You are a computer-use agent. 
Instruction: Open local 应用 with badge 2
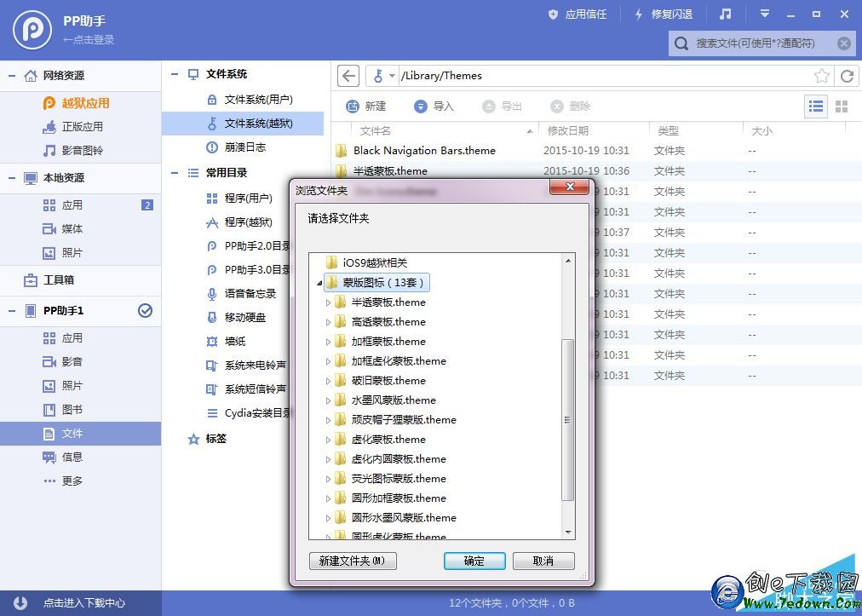[80, 205]
